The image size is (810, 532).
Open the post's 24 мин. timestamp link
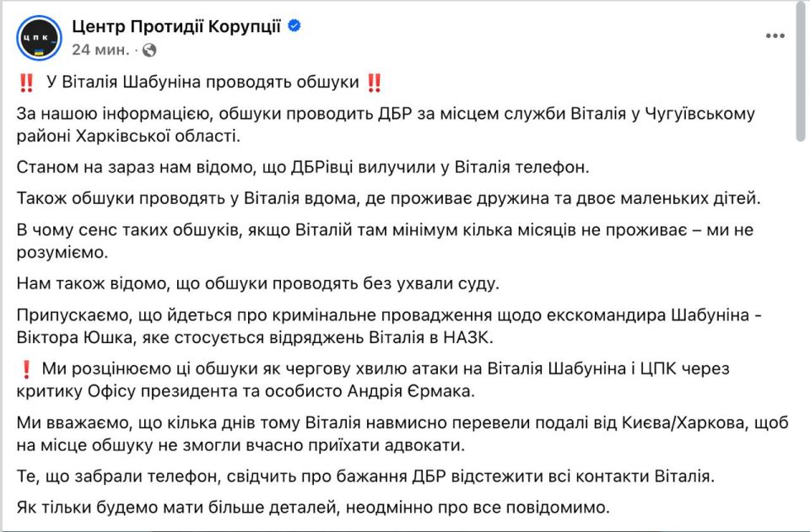click(100, 50)
